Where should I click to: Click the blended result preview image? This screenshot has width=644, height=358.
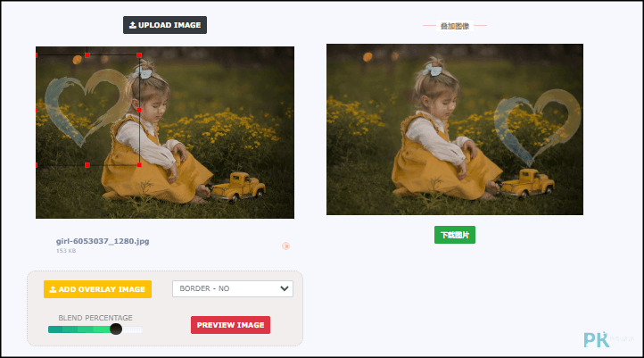[x=455, y=129]
